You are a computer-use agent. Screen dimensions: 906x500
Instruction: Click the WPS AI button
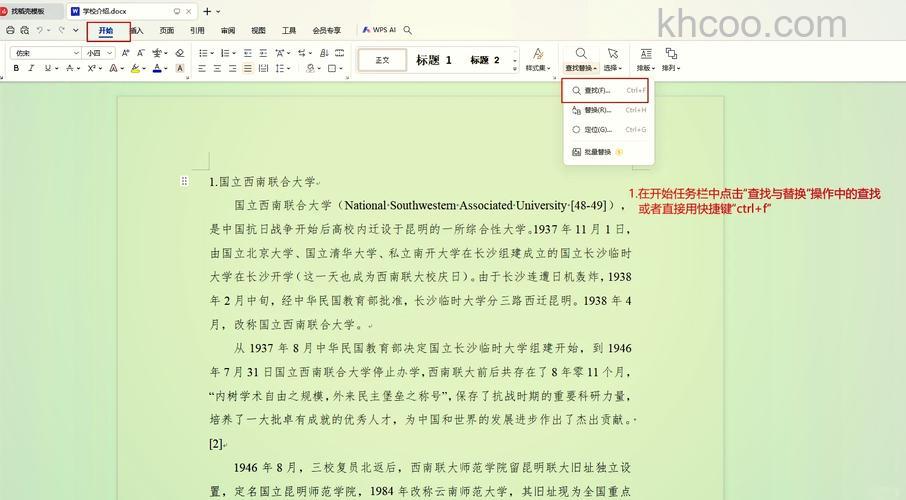378,29
